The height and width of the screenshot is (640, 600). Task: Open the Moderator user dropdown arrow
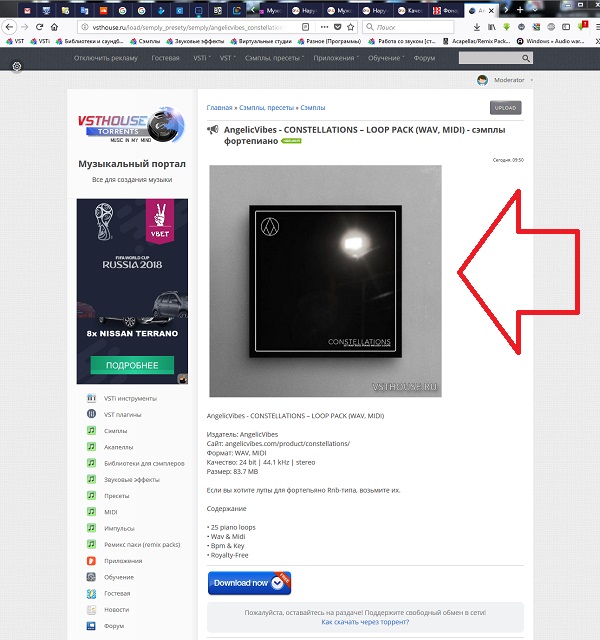531,80
